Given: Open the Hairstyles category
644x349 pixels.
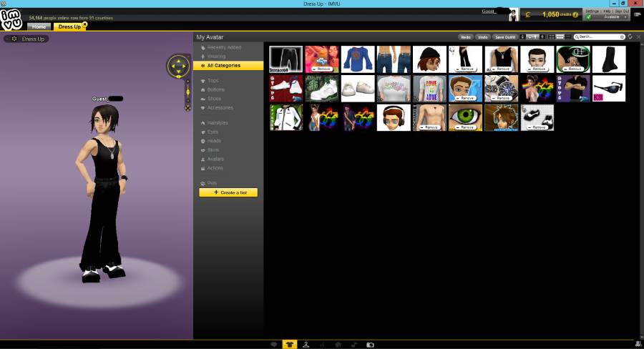Looking at the screenshot, I should pyautogui.click(x=218, y=123).
